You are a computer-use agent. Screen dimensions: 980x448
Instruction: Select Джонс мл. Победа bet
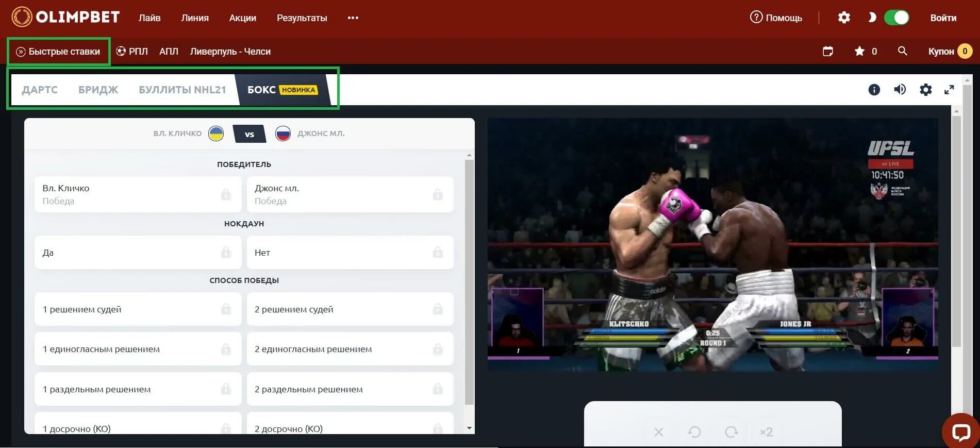[x=350, y=194]
